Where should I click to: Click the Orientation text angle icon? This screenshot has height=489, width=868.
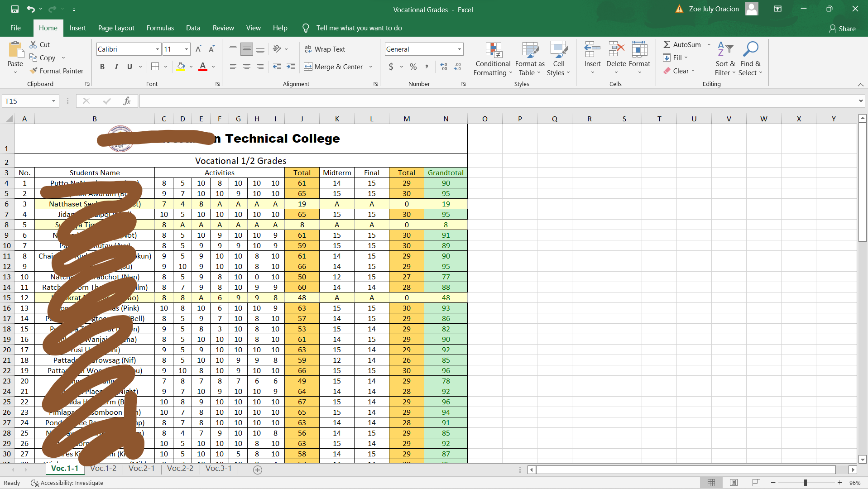(277, 49)
